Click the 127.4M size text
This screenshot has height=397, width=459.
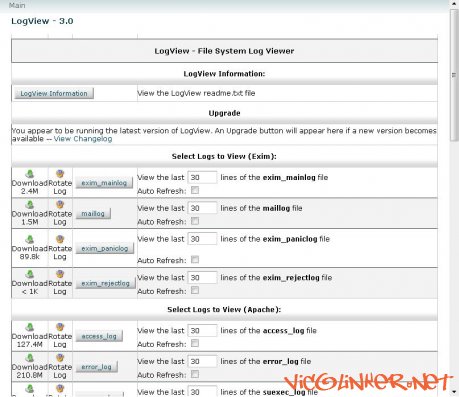click(30, 344)
